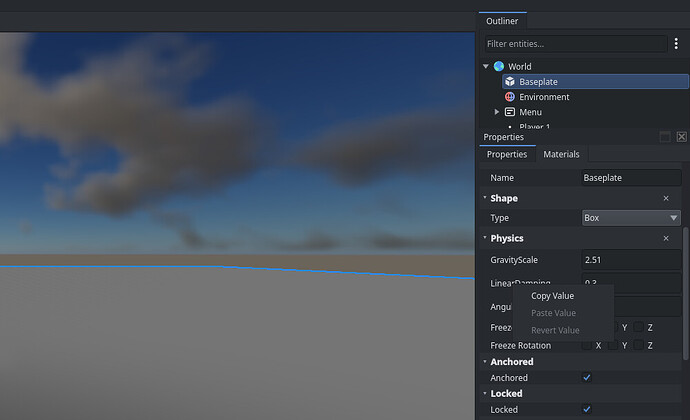Toggle Freeze Position Z checkbox
Image resolution: width=690 pixels, height=420 pixels.
[x=639, y=327]
